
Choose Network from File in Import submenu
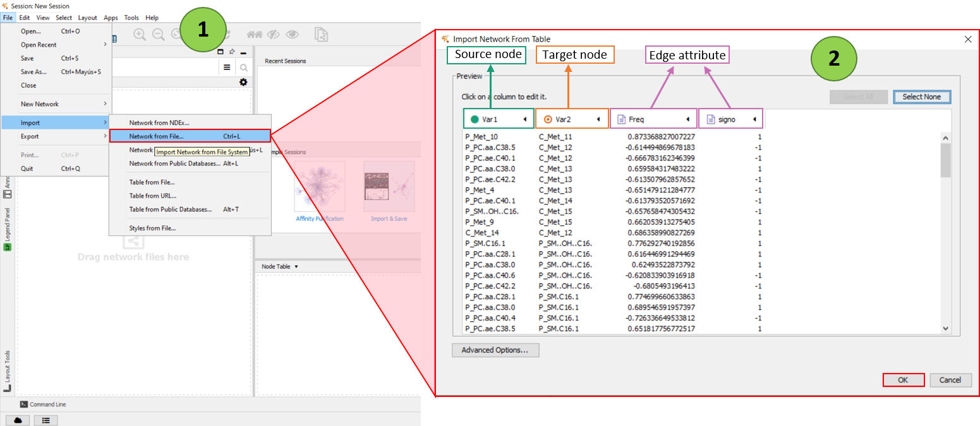(190, 136)
